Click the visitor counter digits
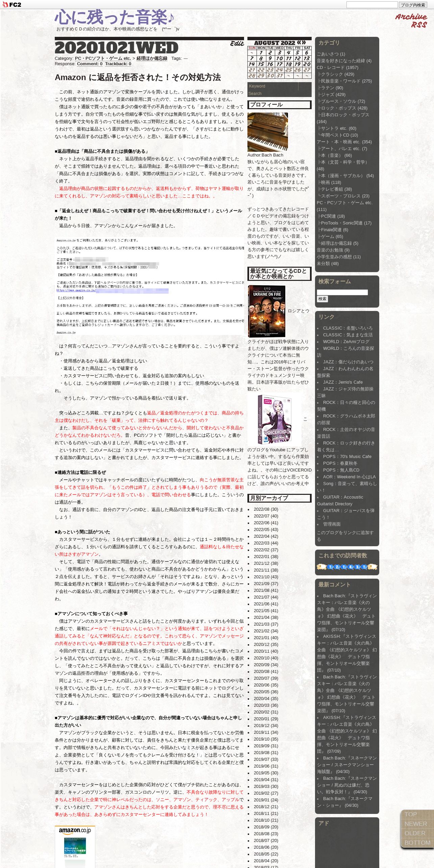This screenshot has height=868, width=434. point(347,567)
